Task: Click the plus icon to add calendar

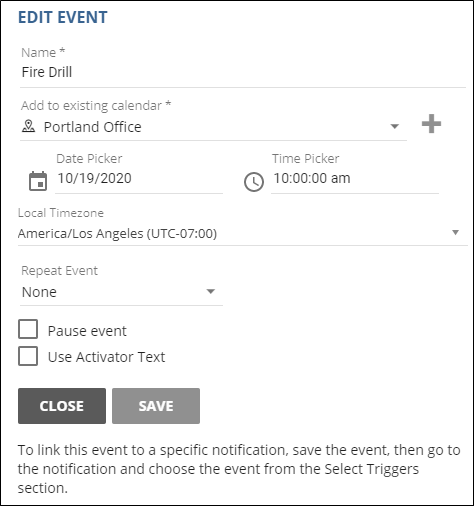Action: (x=431, y=124)
